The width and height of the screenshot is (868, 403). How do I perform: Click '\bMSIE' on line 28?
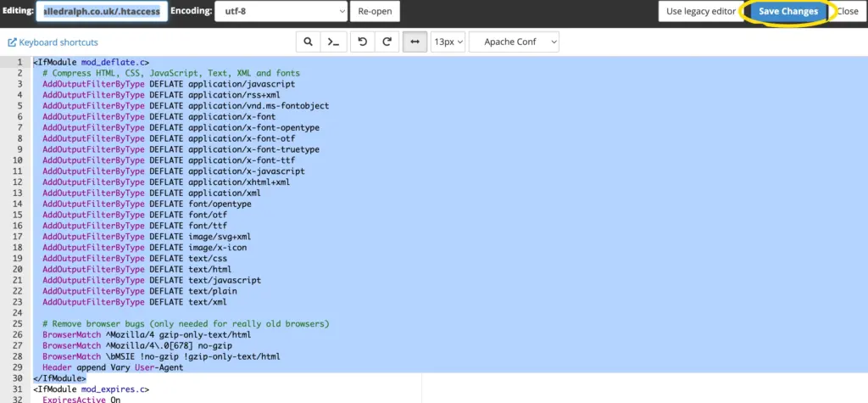coord(120,356)
